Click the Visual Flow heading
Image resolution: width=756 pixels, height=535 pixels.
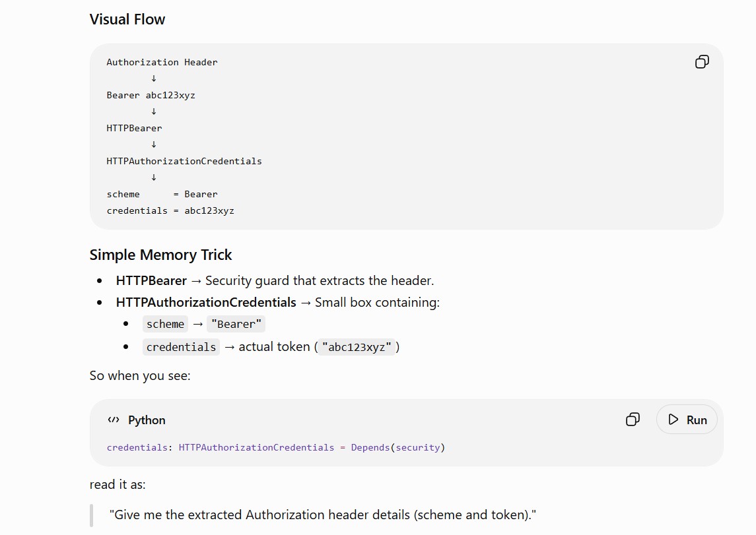tap(127, 19)
